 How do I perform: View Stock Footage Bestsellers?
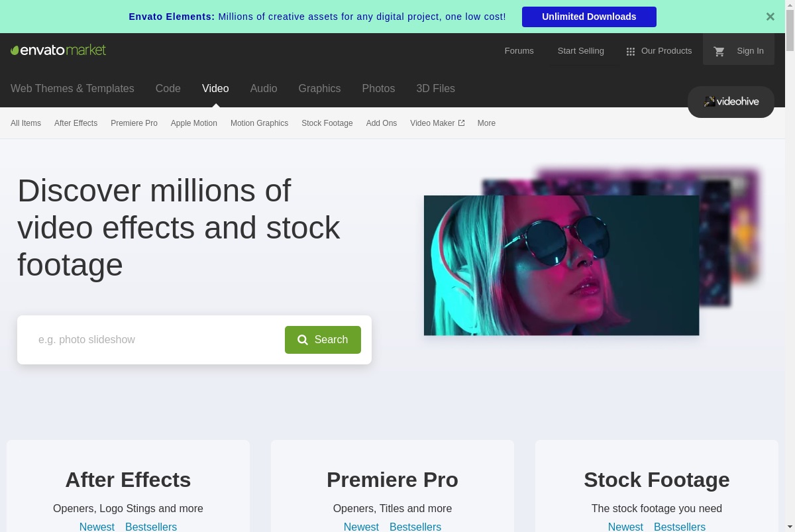(680, 526)
